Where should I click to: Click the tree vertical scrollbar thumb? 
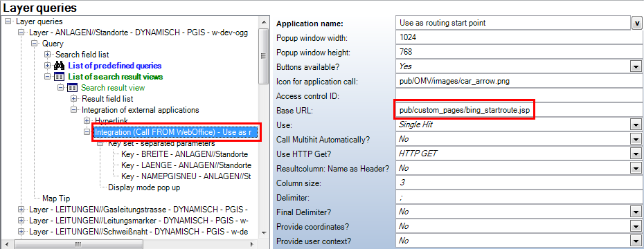point(263,56)
